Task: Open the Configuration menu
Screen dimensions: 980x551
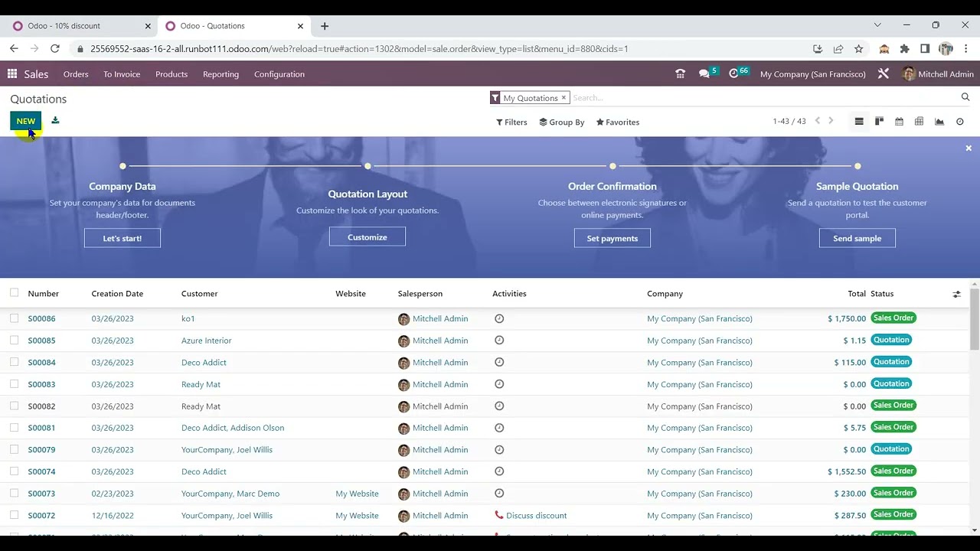Action: pos(279,74)
